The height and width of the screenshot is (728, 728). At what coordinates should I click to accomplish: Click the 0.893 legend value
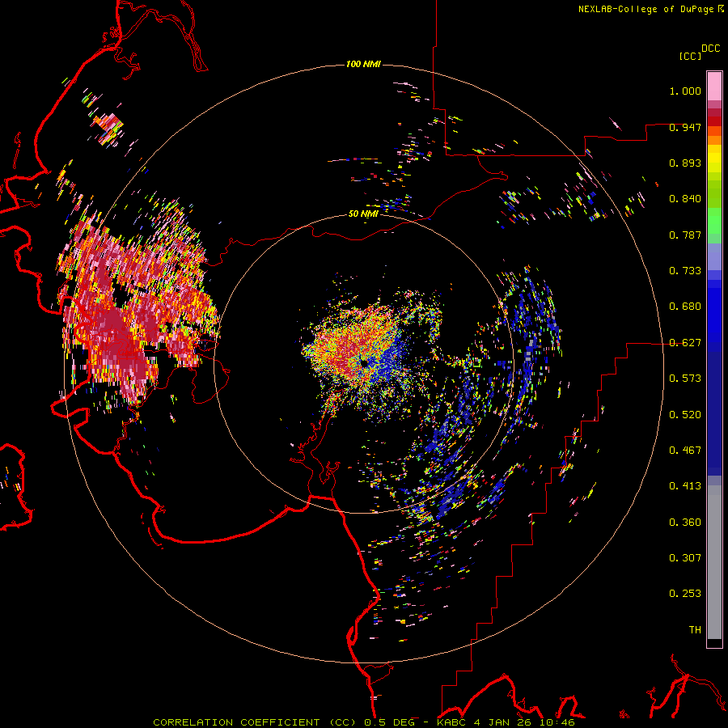click(685, 163)
